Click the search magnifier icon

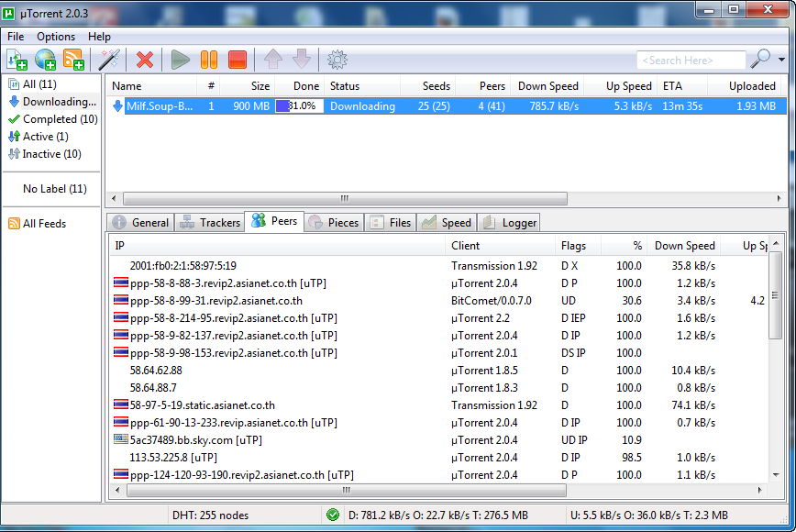click(x=760, y=59)
